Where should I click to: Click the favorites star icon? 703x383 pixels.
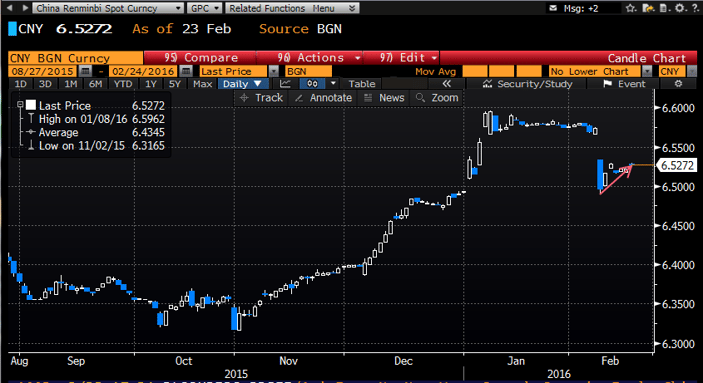pos(630,8)
